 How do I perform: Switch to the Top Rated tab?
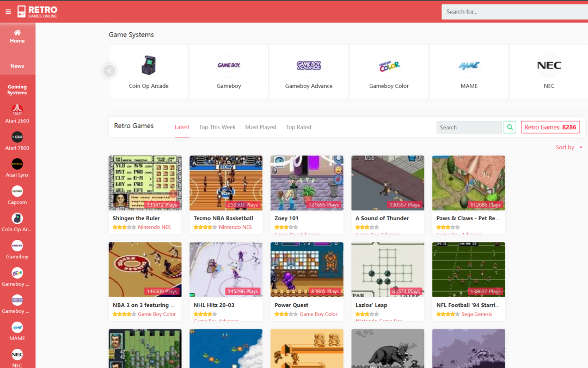pos(298,127)
